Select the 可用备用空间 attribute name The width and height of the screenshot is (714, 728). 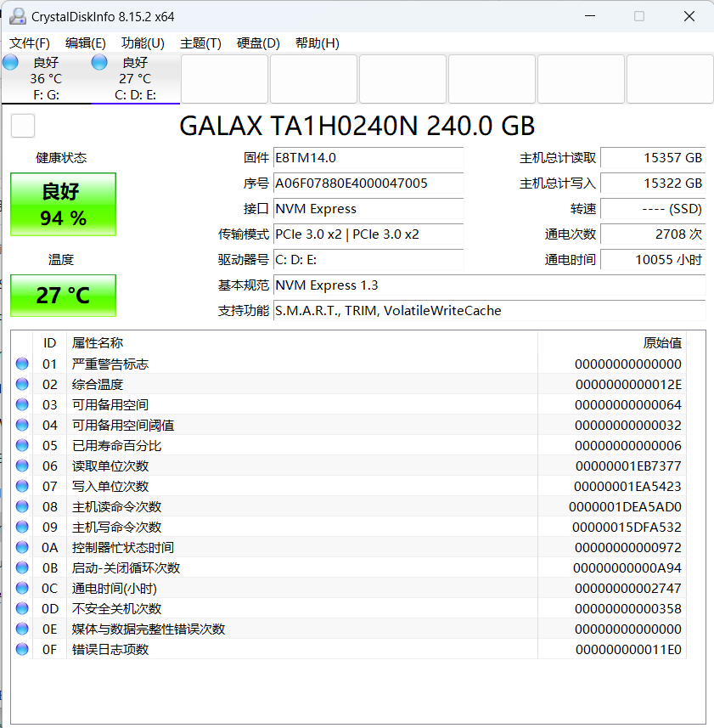tap(110, 405)
